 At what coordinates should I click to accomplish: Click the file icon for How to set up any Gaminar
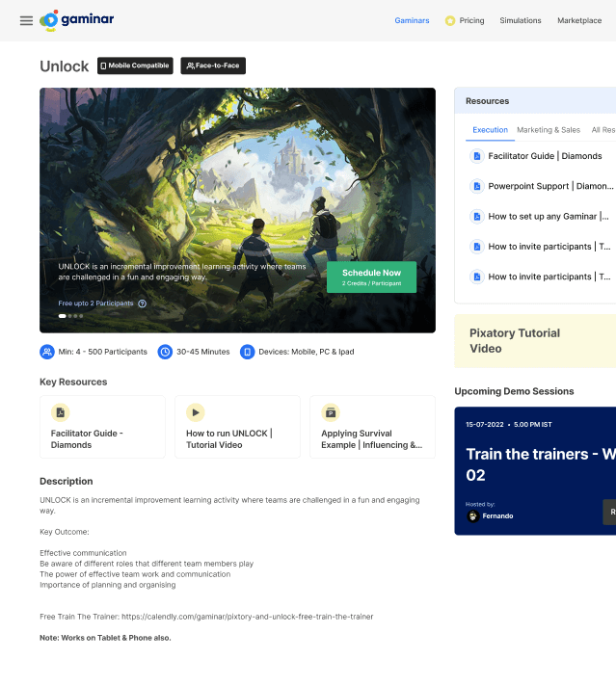(x=477, y=217)
